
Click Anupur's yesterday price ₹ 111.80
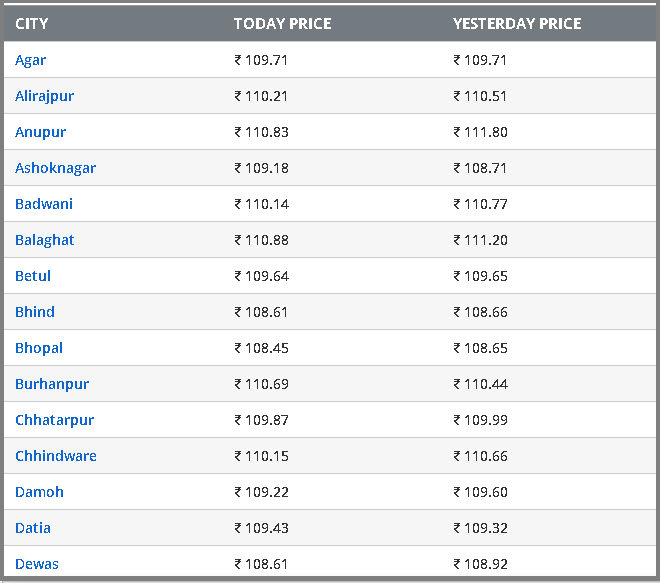tap(480, 132)
